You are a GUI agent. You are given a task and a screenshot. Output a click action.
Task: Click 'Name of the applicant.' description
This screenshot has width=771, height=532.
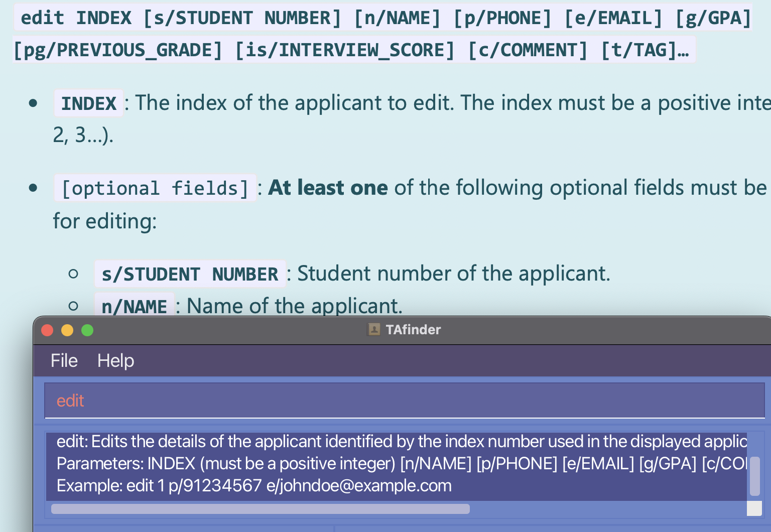tap(295, 306)
